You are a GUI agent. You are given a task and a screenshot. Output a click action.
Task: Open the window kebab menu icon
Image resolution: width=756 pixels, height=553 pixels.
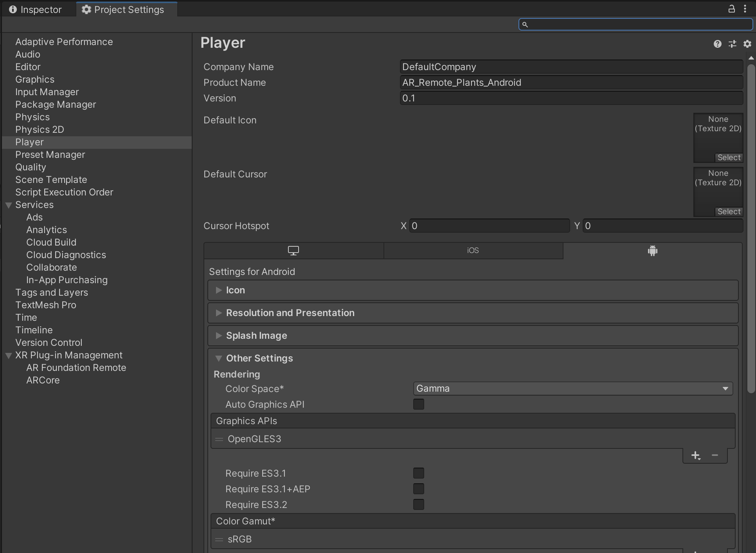tap(745, 9)
